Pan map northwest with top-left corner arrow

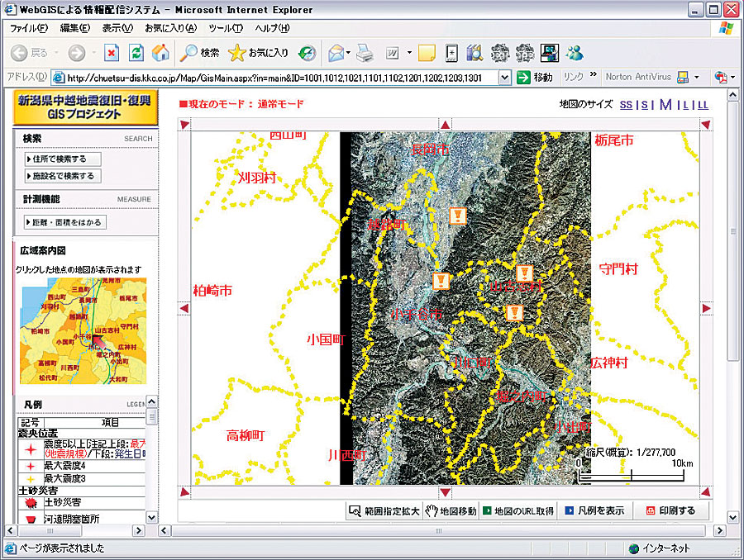pos(184,125)
